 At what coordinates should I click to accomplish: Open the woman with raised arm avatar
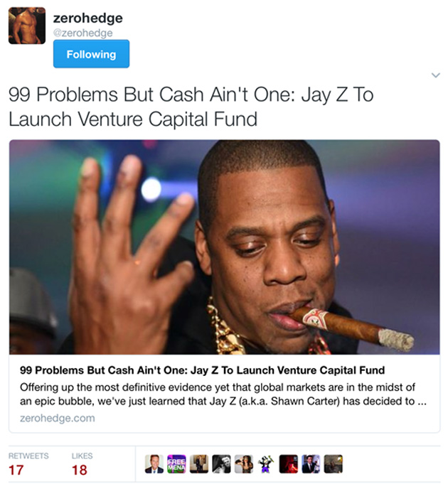pos(244,464)
